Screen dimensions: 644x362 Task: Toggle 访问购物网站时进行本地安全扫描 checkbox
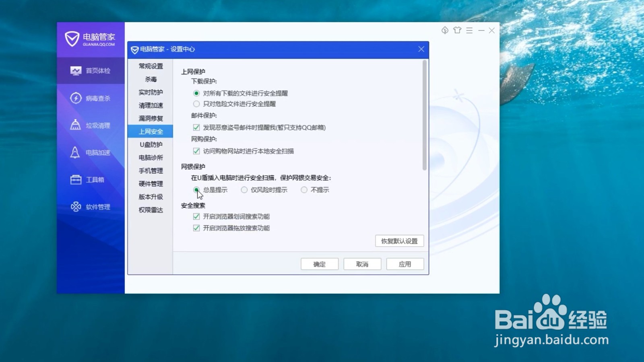click(x=196, y=151)
